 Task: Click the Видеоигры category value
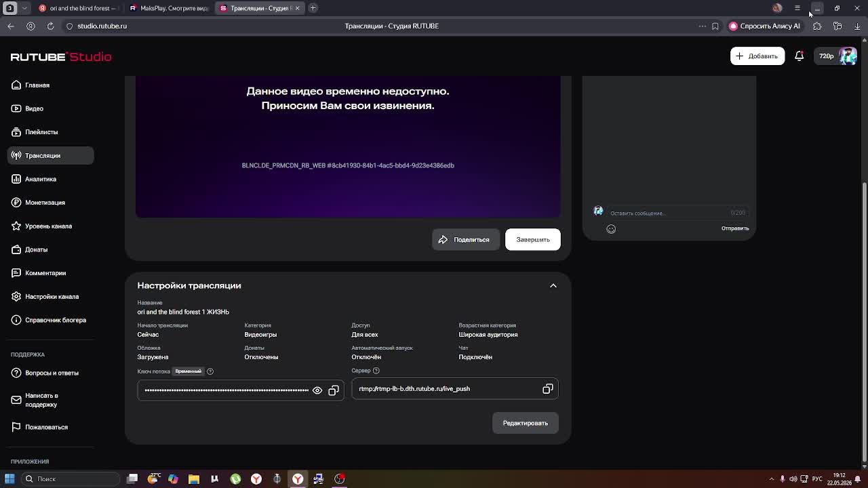click(260, 335)
